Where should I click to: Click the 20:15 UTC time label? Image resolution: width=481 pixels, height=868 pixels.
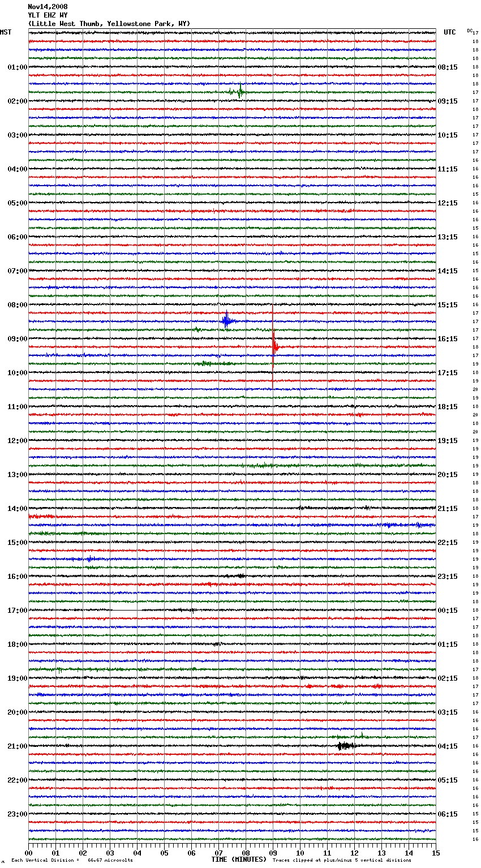click(x=448, y=475)
